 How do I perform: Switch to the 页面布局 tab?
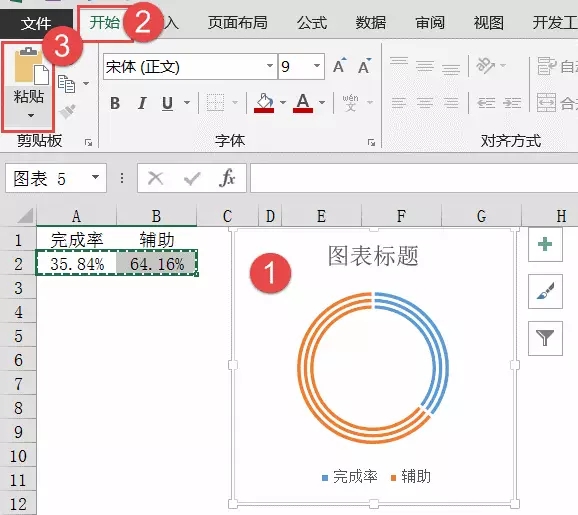pyautogui.click(x=238, y=23)
